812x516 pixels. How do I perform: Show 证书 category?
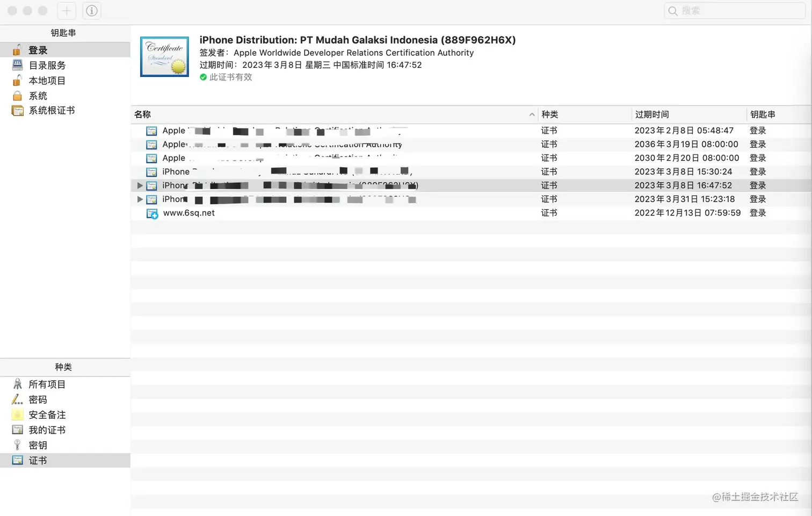tap(65, 460)
